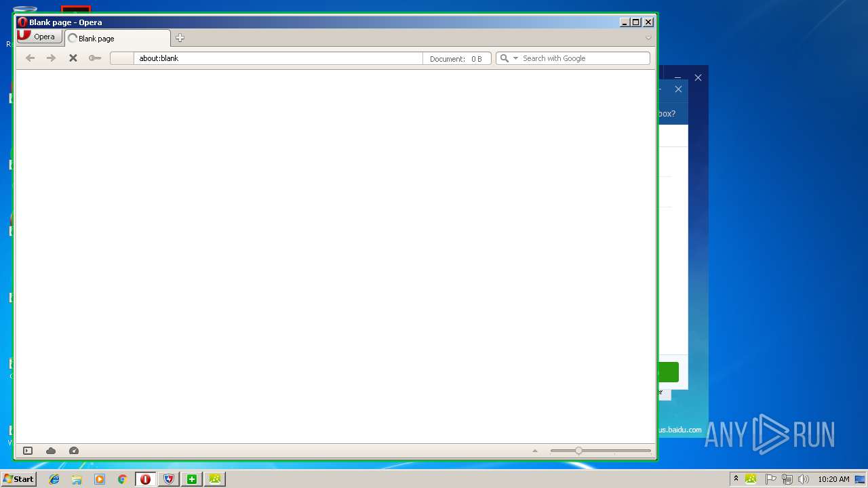Click the Document 0 B progress indicator
The height and width of the screenshot is (488, 868).
point(456,59)
